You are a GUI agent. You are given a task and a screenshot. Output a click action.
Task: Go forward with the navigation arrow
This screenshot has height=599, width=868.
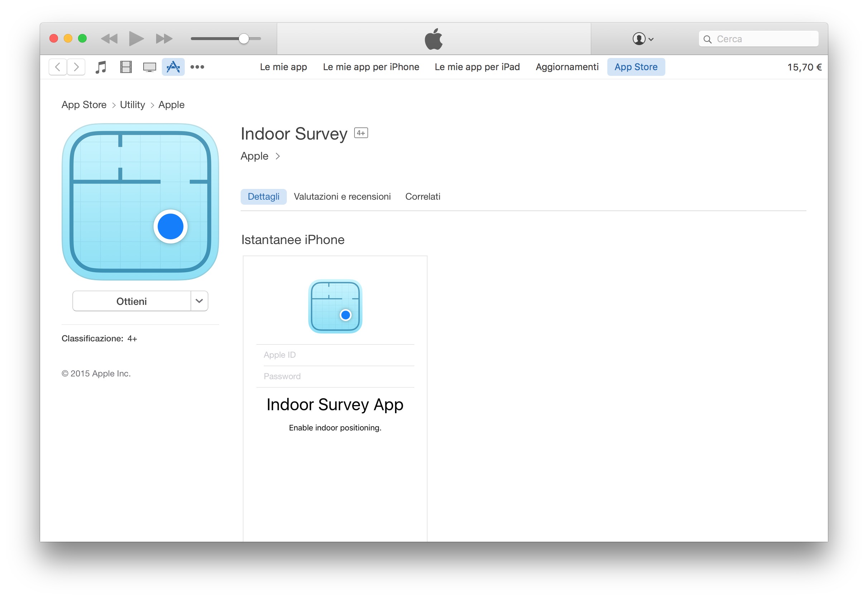click(x=76, y=67)
